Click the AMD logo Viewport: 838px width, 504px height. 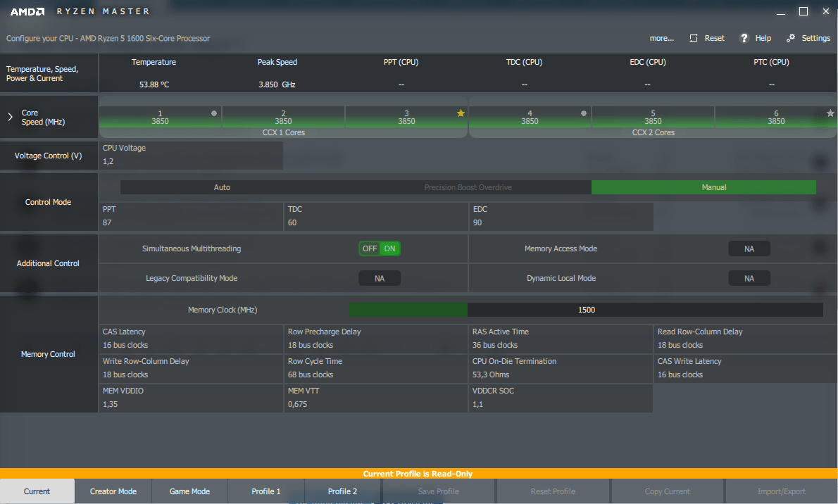coord(27,11)
